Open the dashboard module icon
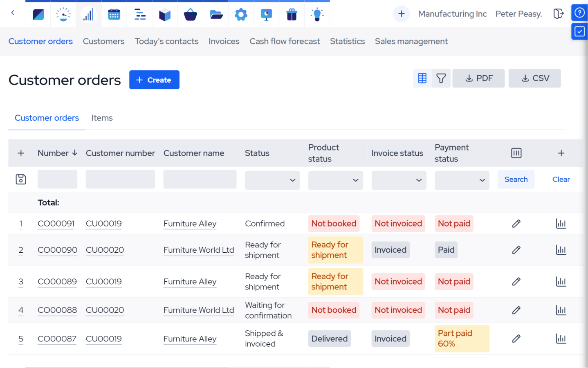This screenshot has height=368, width=588. [38, 14]
